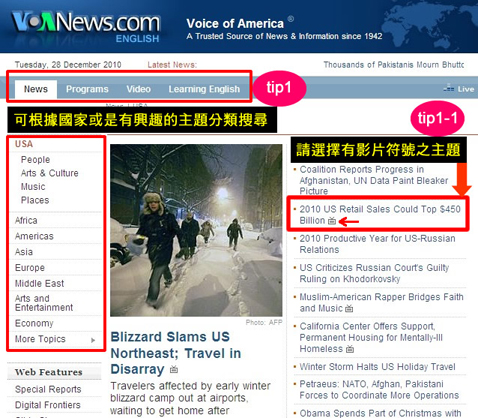Switch to the Programs tab
Viewport: 478px width, 418px height.
coord(87,89)
